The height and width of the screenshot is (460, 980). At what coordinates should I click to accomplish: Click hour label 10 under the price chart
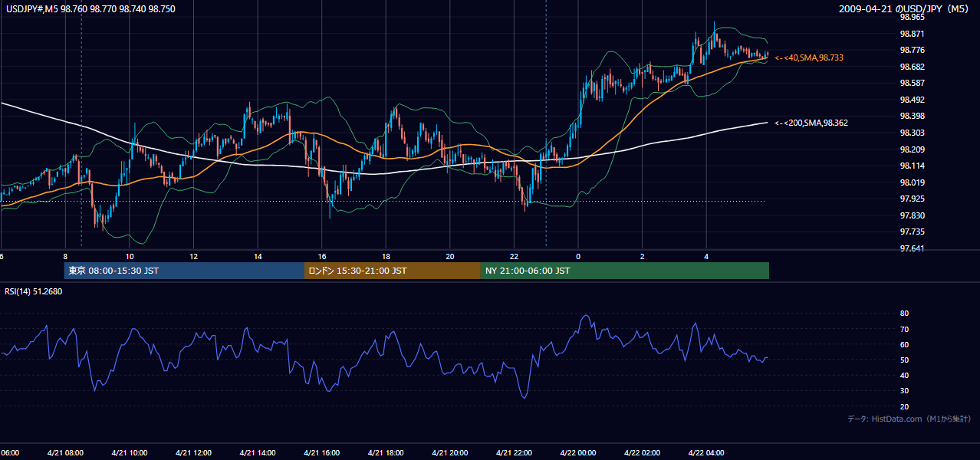click(130, 256)
